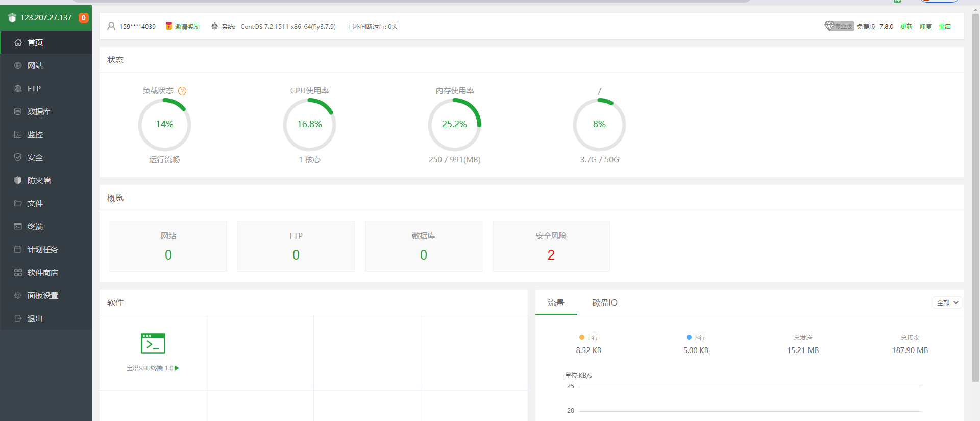
Task: Click the 总接收 187.90 MB value
Action: click(910, 350)
